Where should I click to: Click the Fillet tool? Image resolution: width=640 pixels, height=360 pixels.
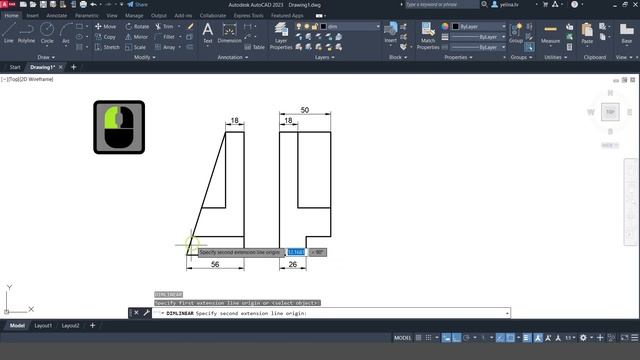tap(165, 37)
